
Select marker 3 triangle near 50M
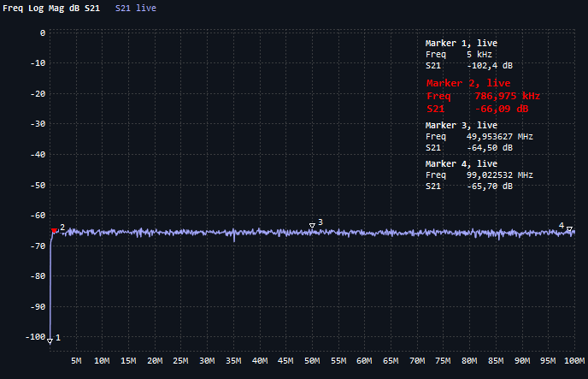[x=312, y=225]
